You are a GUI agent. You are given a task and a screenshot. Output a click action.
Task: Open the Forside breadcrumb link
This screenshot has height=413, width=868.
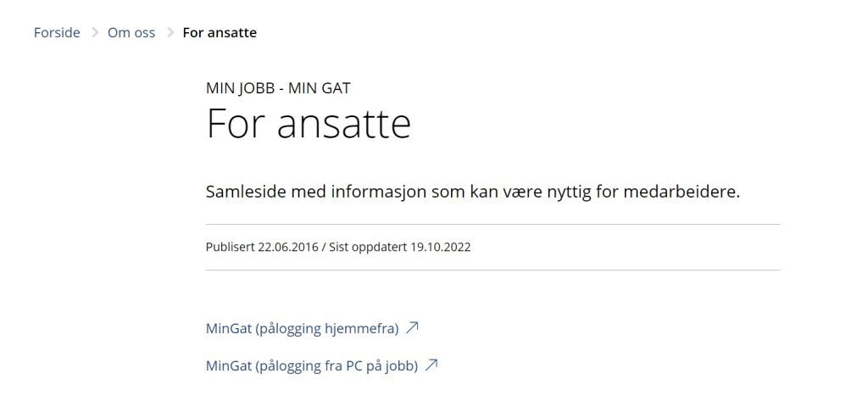57,33
